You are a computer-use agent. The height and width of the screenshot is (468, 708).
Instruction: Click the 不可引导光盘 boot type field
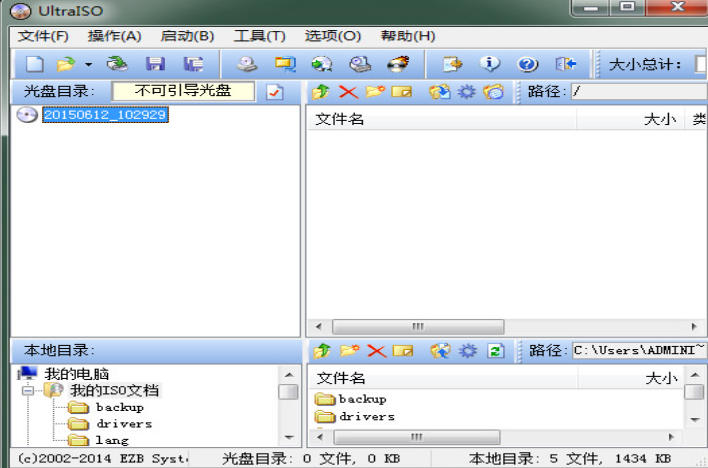pos(183,91)
